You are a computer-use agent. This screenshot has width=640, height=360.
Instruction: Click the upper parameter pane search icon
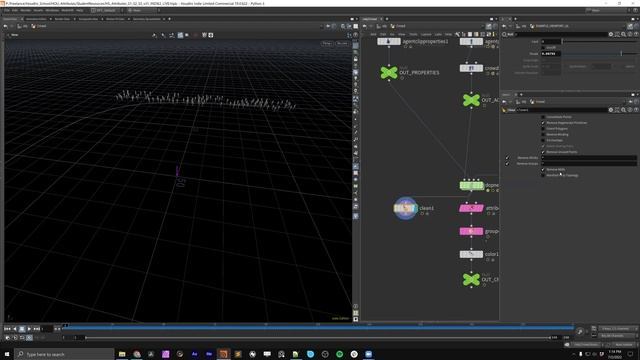[623, 34]
